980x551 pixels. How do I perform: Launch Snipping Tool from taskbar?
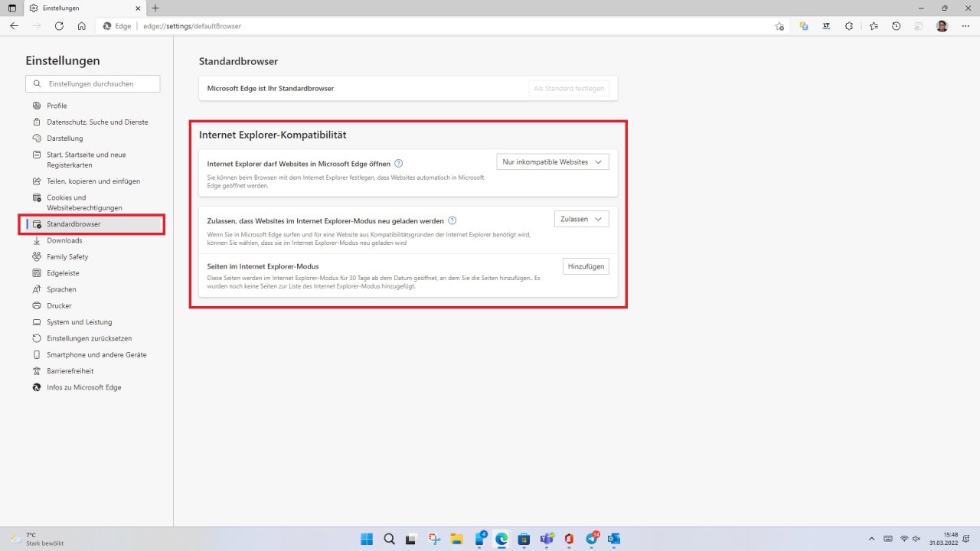pos(434,539)
